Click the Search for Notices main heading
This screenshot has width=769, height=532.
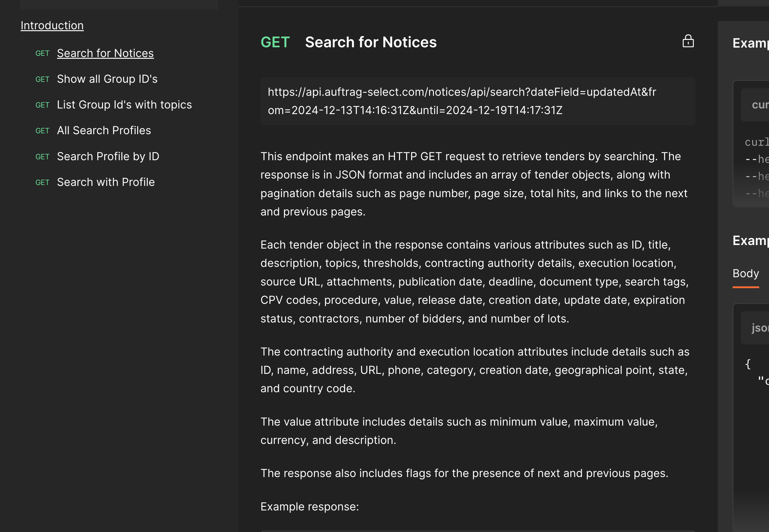[371, 42]
